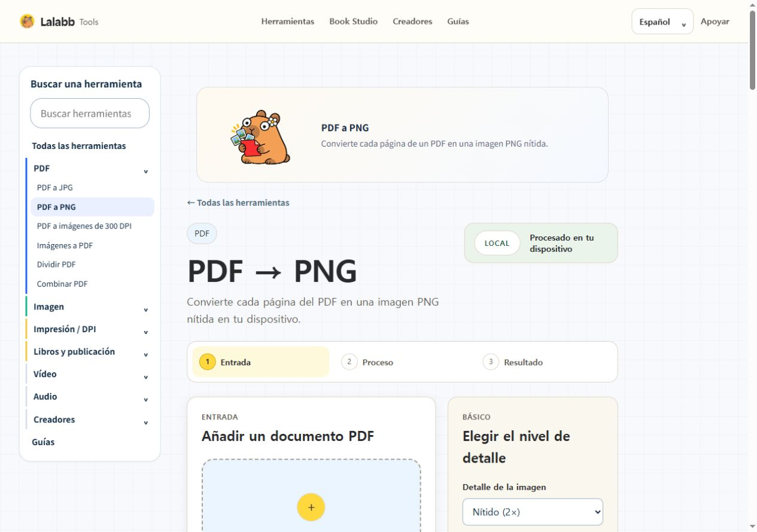This screenshot has height=532, width=757.
Task: Open the Dividir PDF tool
Action: (x=56, y=265)
